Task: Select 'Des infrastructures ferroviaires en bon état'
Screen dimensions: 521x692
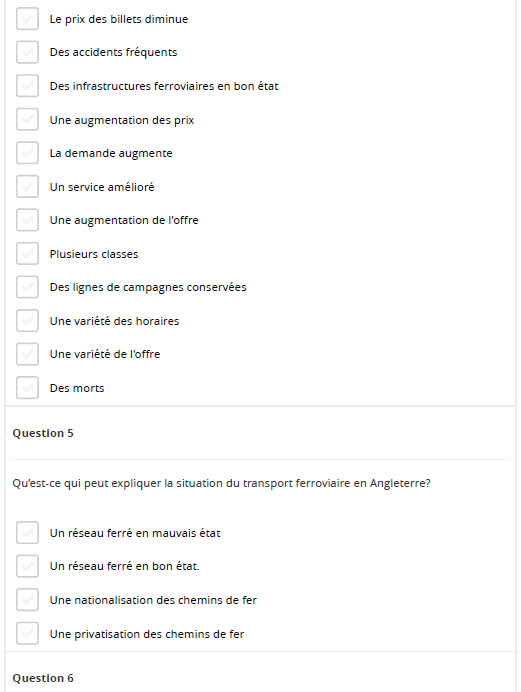Action: pos(27,86)
